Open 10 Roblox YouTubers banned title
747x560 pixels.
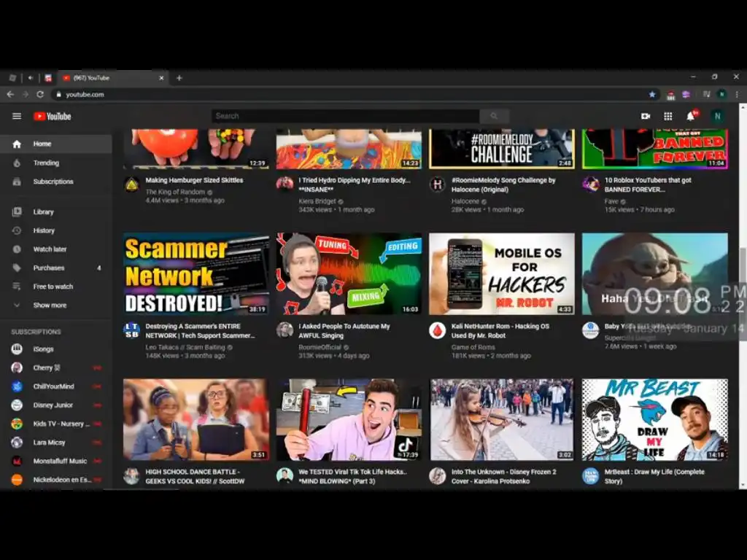click(x=648, y=184)
